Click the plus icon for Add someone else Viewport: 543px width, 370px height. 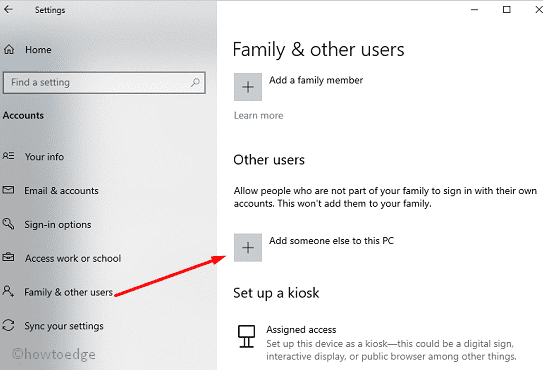click(248, 247)
